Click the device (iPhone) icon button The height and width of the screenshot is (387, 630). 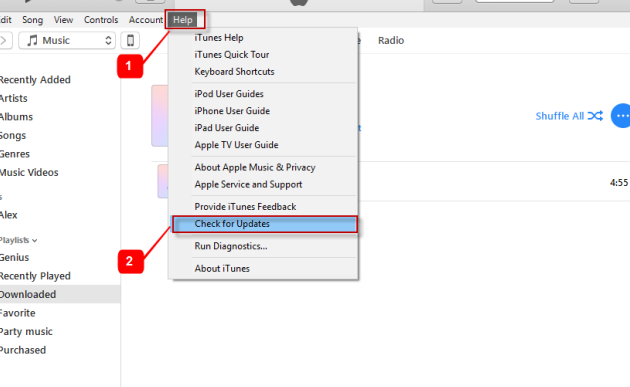(130, 40)
